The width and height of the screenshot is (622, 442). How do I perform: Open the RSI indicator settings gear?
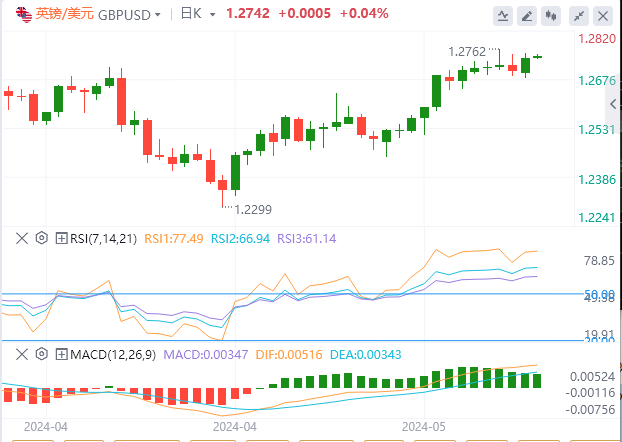pyautogui.click(x=42, y=238)
